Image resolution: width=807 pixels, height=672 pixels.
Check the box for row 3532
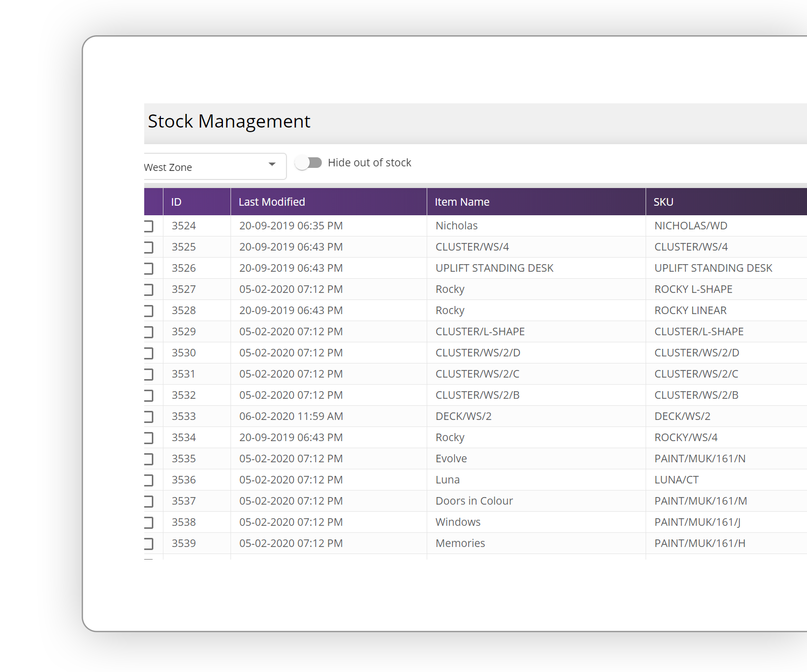(x=148, y=395)
